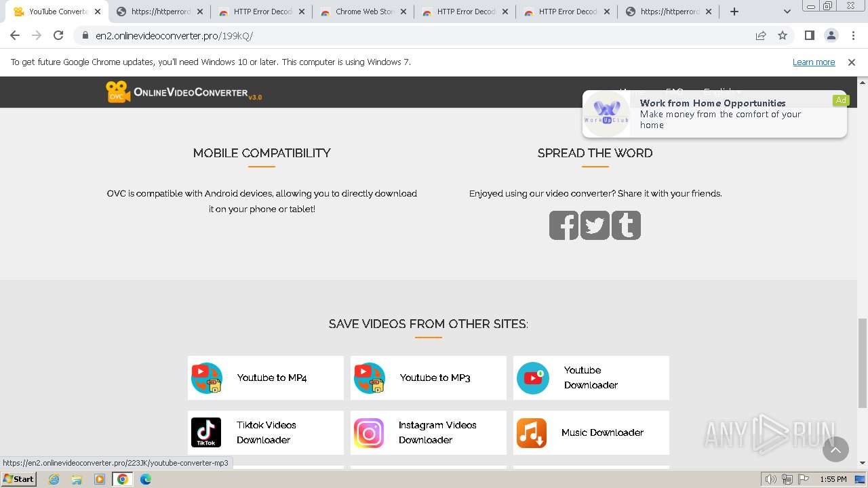The height and width of the screenshot is (488, 868).
Task: Open Windows Media Player from taskbar
Action: [100, 479]
